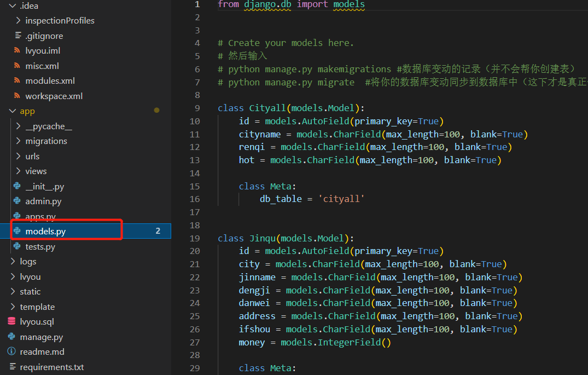
Task: Select the template folder label
Action: (x=38, y=307)
